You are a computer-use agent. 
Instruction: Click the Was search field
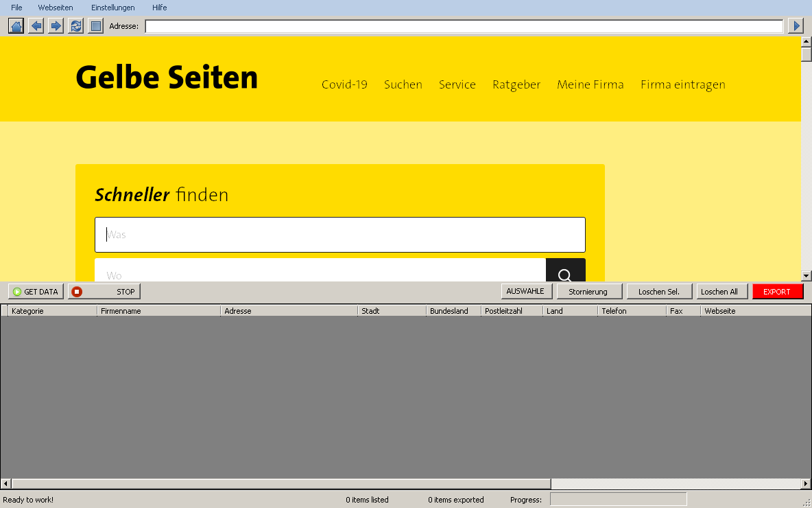coord(340,235)
